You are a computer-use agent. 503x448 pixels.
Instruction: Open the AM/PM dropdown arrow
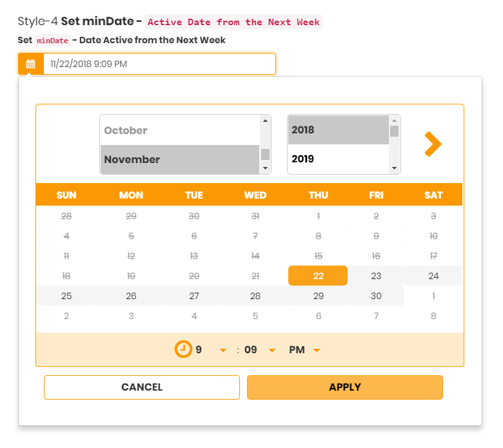click(x=317, y=350)
